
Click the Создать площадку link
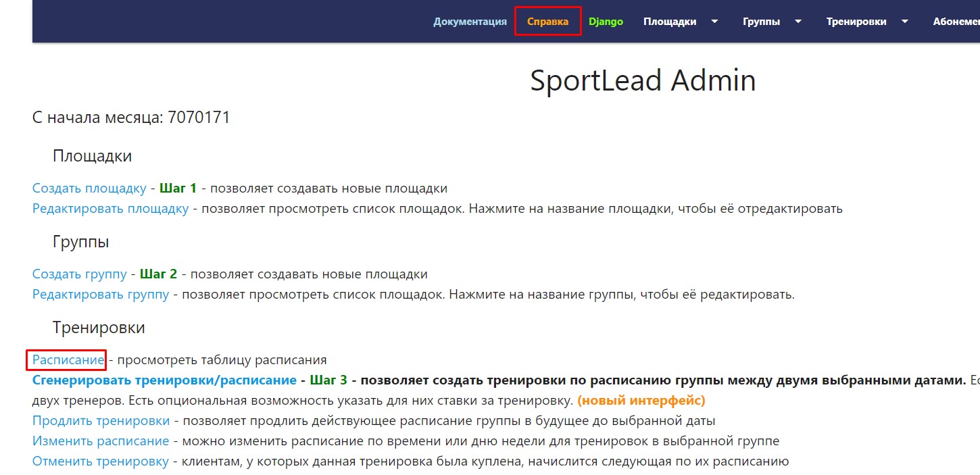(x=89, y=189)
